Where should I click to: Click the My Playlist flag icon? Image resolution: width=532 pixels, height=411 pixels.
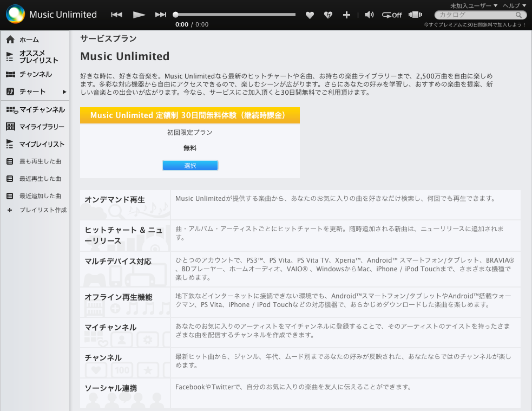point(10,144)
